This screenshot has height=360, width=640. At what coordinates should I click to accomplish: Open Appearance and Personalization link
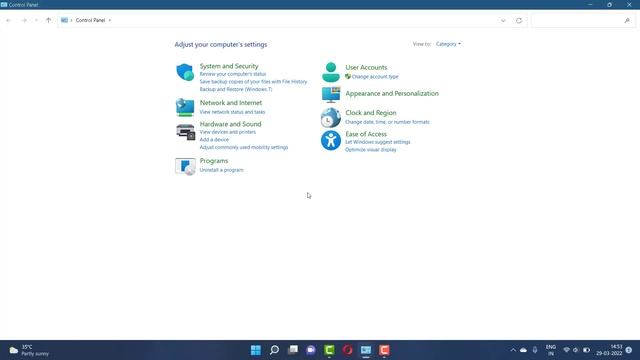pos(392,93)
